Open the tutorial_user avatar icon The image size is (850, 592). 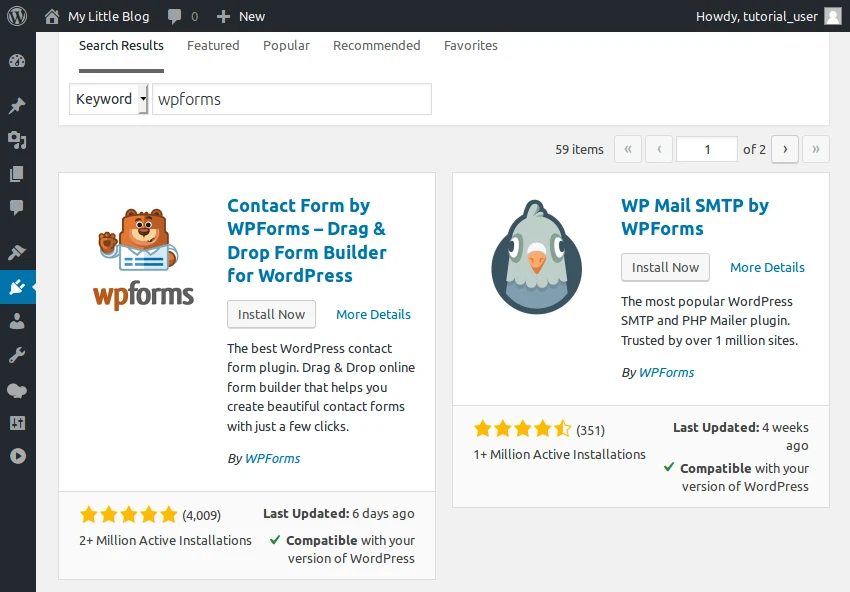(x=833, y=16)
